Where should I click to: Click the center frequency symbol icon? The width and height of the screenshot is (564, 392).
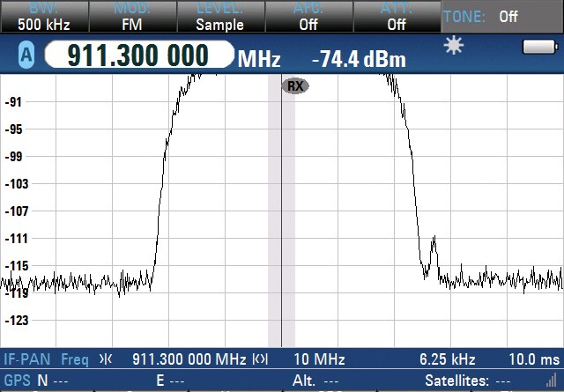pyautogui.click(x=106, y=359)
